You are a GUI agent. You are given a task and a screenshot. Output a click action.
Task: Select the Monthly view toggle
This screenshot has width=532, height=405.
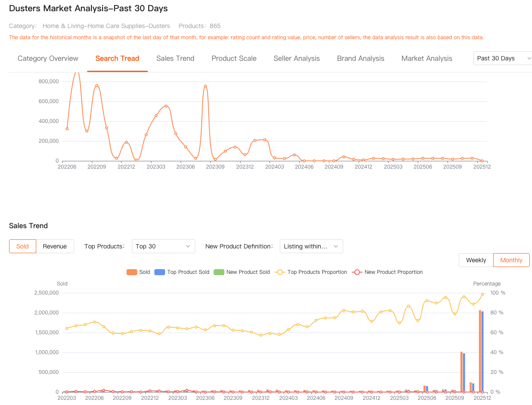point(511,260)
